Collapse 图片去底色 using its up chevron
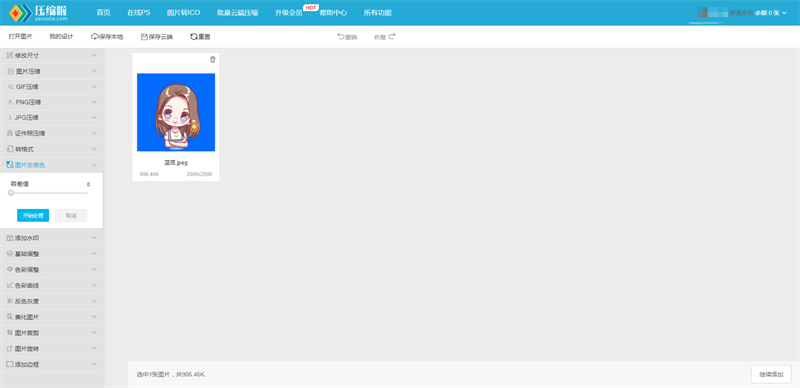 tap(94, 165)
